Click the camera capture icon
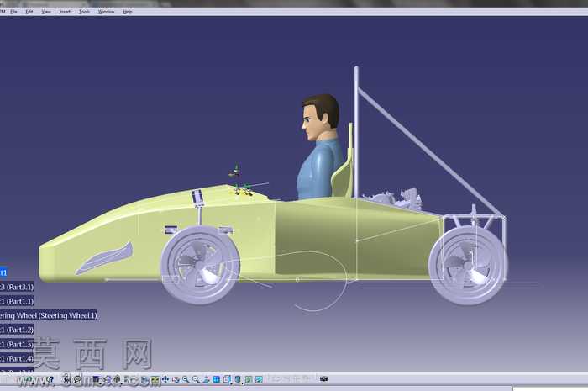 pyautogui.click(x=324, y=379)
